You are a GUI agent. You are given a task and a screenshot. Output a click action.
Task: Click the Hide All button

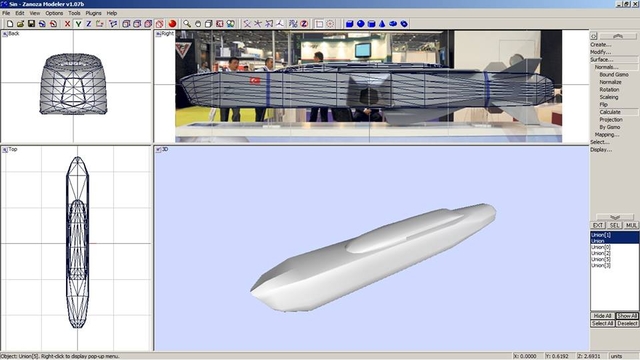coord(602,316)
